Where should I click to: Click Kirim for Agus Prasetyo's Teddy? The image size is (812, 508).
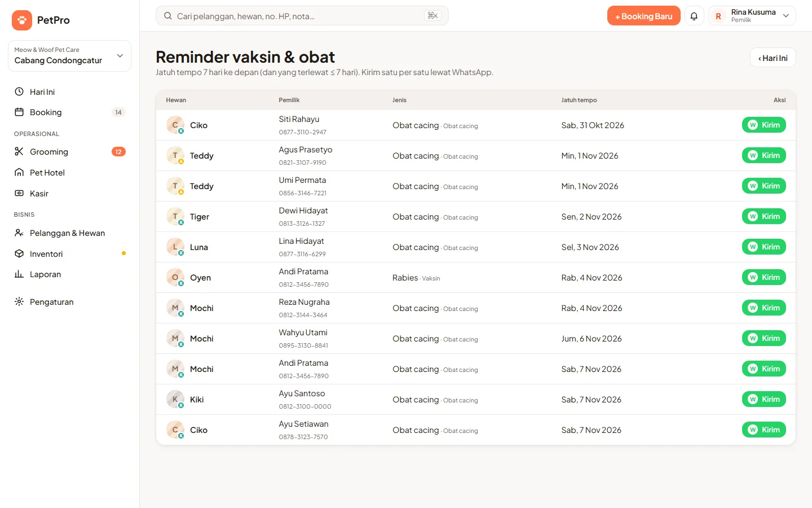coord(764,156)
